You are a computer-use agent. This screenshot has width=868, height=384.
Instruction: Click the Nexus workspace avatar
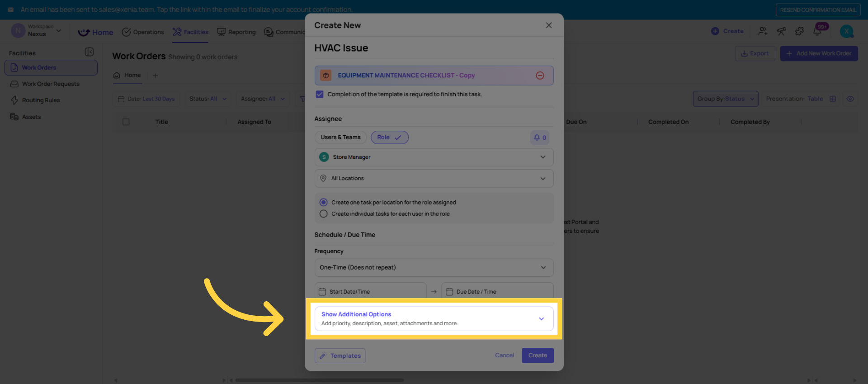pyautogui.click(x=18, y=31)
